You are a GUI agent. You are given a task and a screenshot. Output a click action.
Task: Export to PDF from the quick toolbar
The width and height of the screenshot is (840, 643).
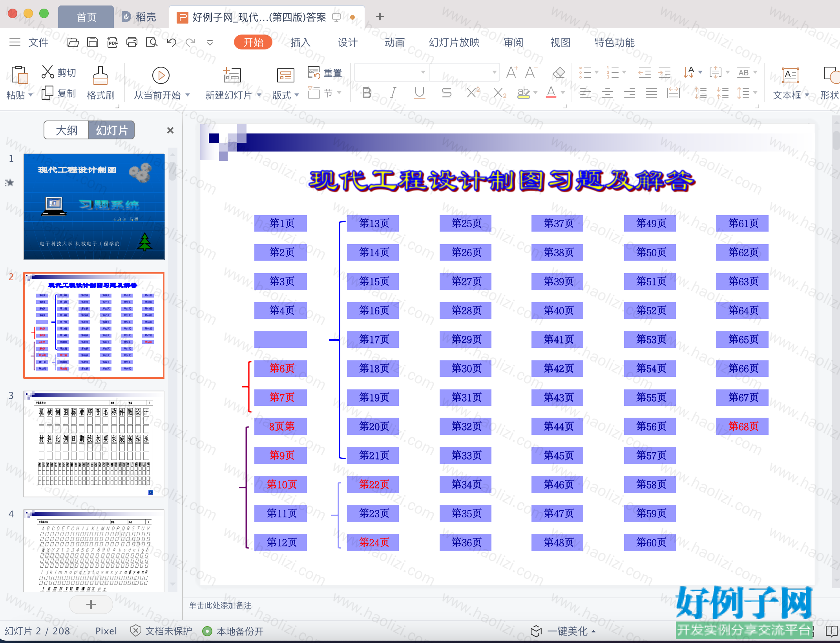(x=112, y=42)
